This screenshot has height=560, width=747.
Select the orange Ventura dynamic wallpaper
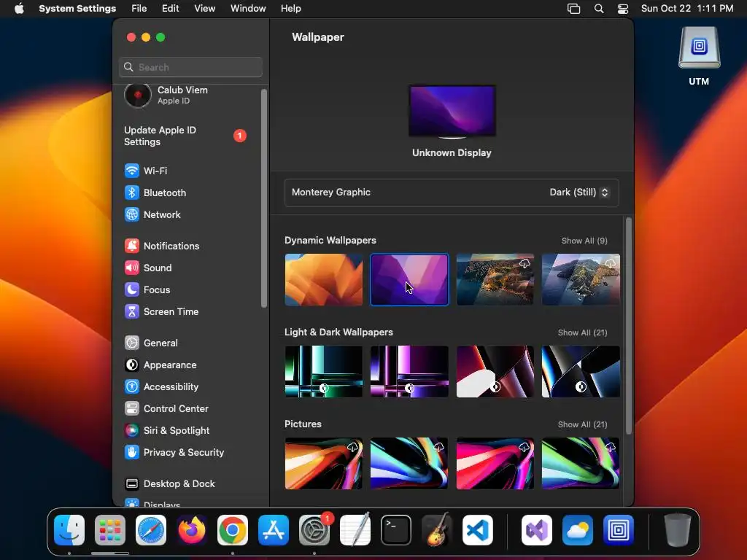pyautogui.click(x=323, y=279)
